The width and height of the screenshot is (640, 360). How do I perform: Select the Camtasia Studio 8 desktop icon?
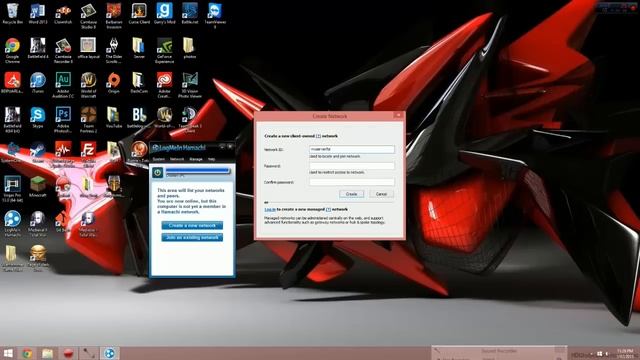[88, 16]
